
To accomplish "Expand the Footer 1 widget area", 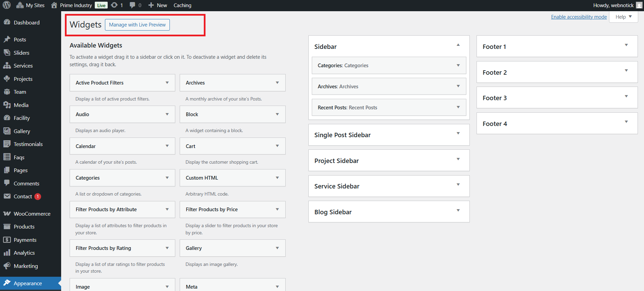I will coord(626,45).
